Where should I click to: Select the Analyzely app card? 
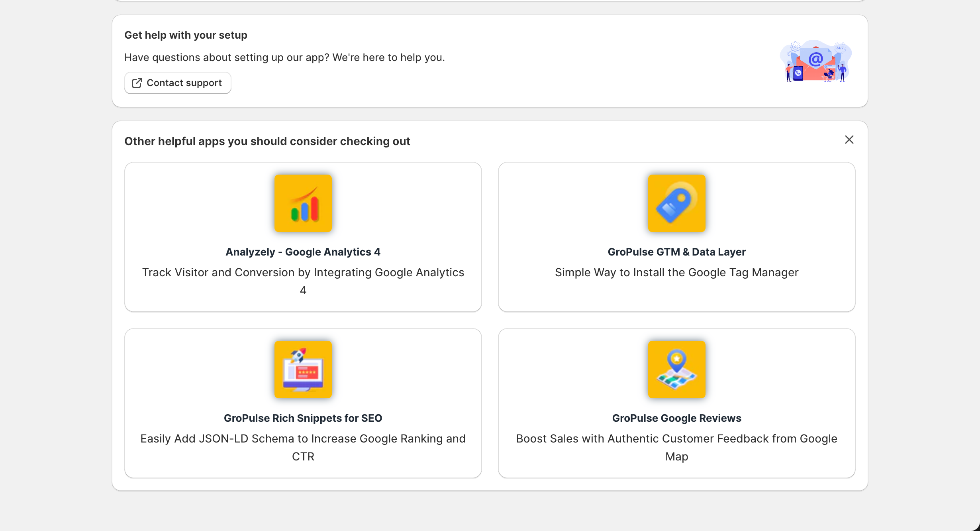(303, 236)
